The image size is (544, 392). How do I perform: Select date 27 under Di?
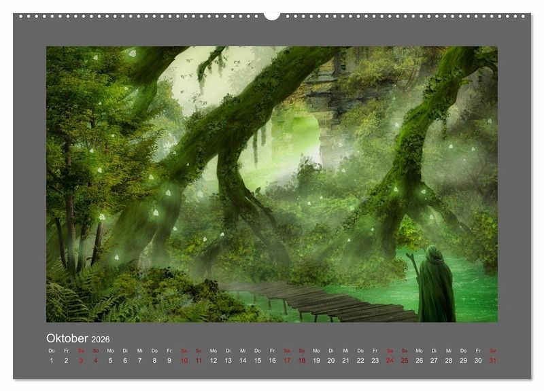(434, 361)
